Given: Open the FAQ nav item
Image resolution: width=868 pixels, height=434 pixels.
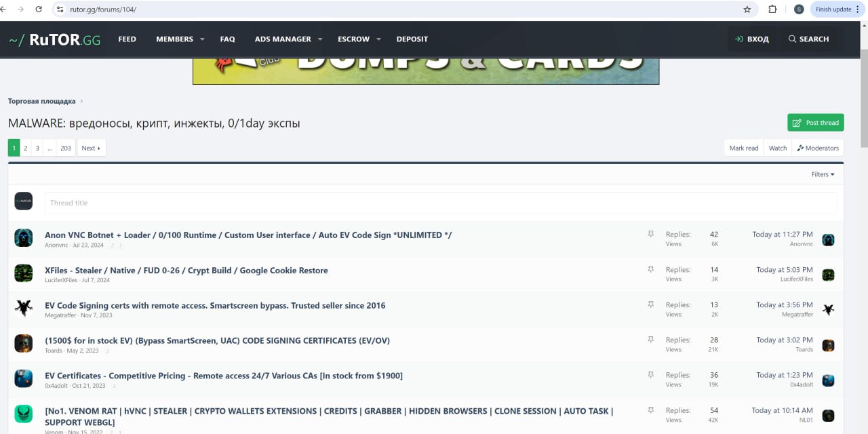Looking at the screenshot, I should coord(227,39).
